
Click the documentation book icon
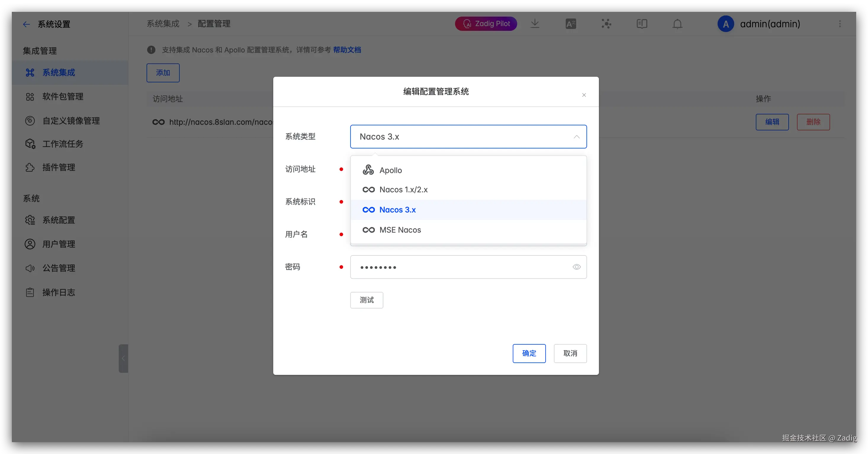click(642, 24)
